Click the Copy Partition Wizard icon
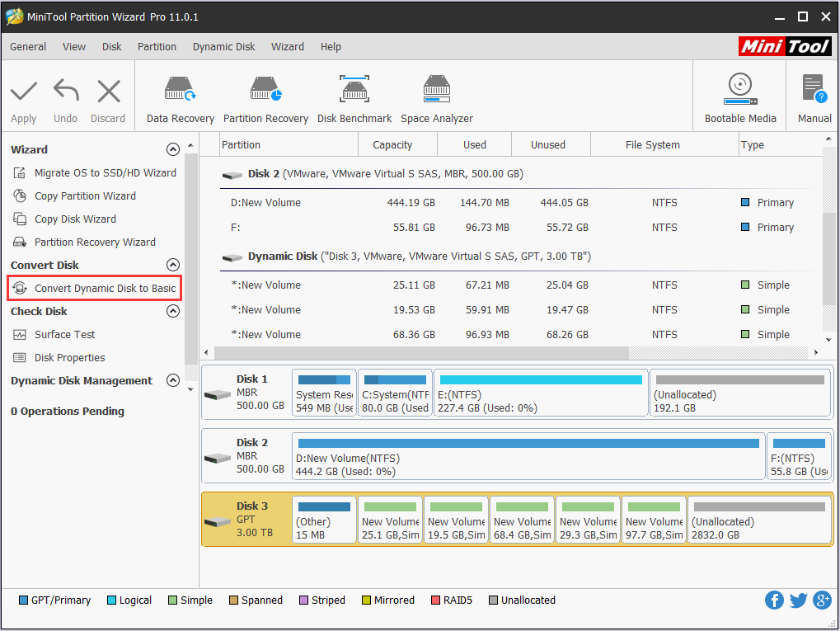 point(20,196)
